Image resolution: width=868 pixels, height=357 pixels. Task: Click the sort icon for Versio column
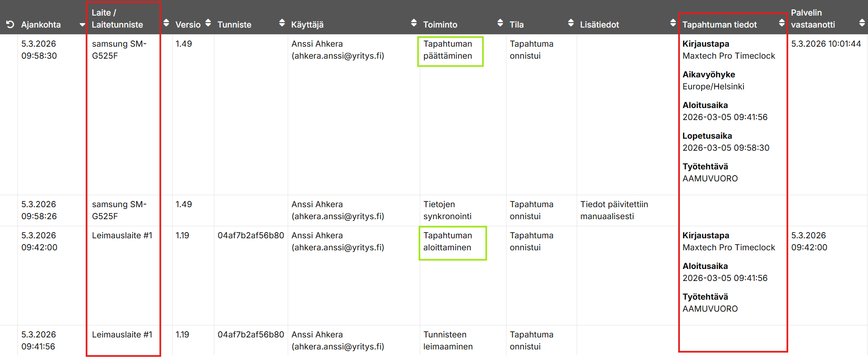208,23
